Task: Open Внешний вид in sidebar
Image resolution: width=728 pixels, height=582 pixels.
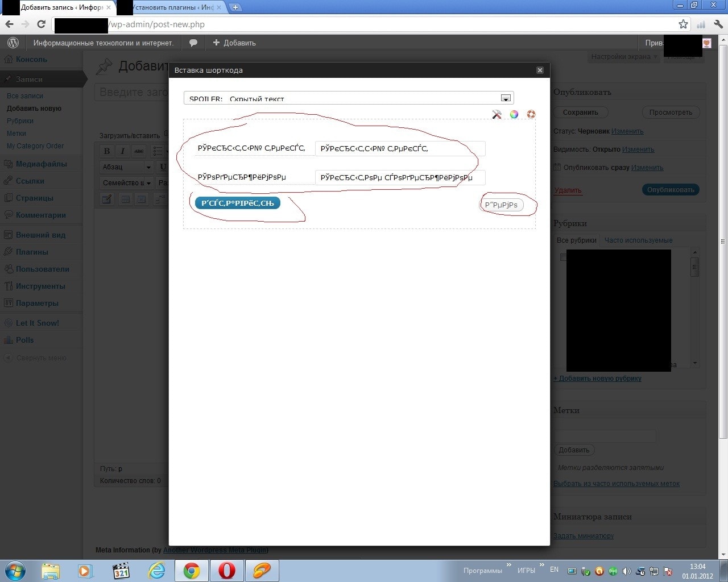Action: 40,235
